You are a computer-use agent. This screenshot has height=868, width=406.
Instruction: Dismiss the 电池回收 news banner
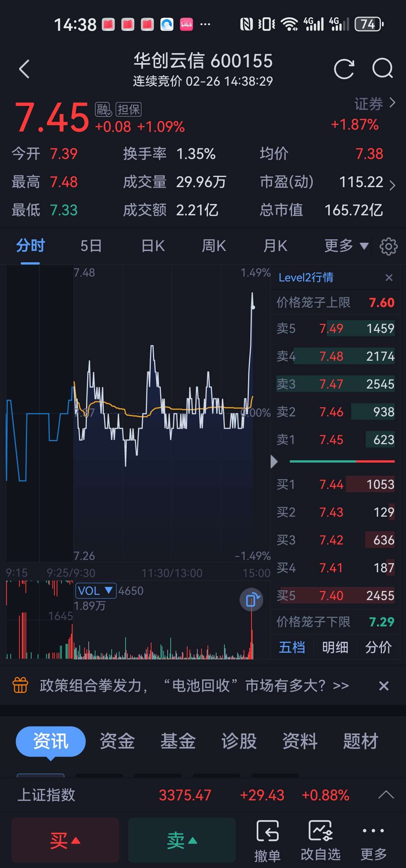[x=384, y=686]
